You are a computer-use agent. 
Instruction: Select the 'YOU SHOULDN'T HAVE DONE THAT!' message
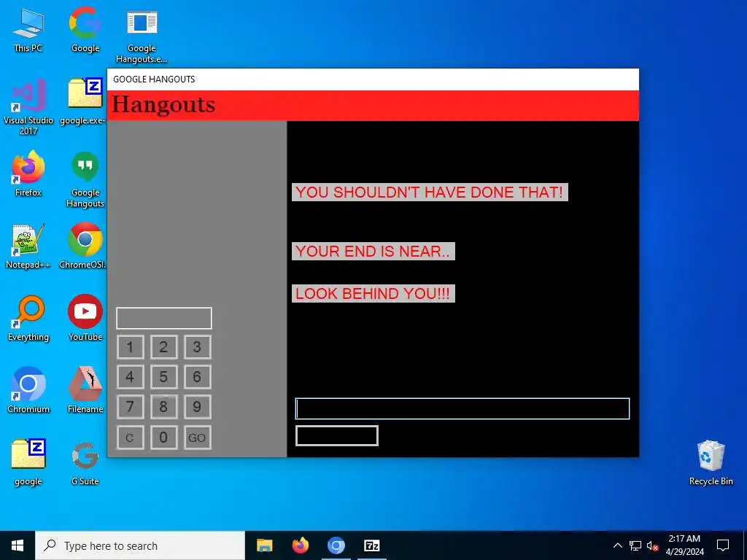click(x=430, y=192)
